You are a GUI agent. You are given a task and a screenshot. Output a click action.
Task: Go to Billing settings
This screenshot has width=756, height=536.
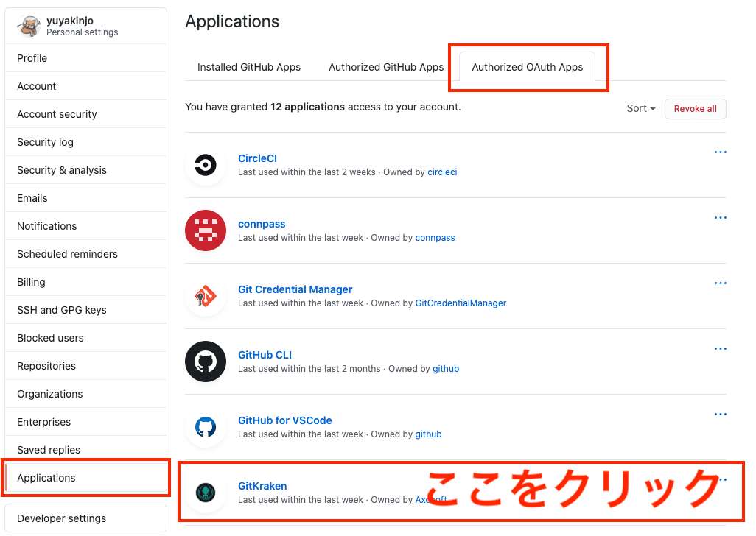click(85, 282)
